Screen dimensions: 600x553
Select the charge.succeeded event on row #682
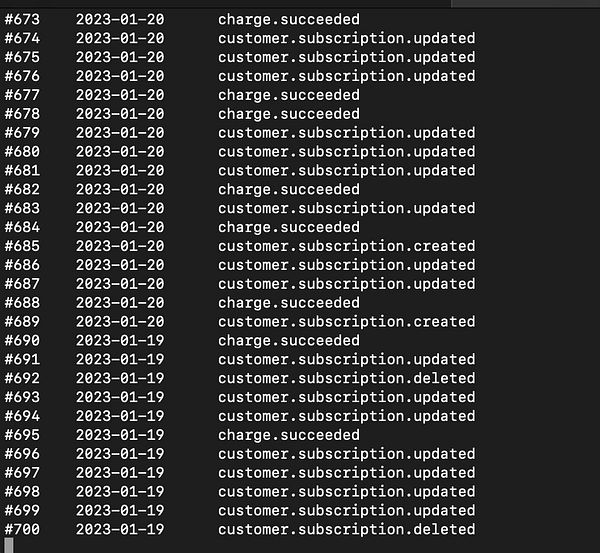[x=289, y=189]
